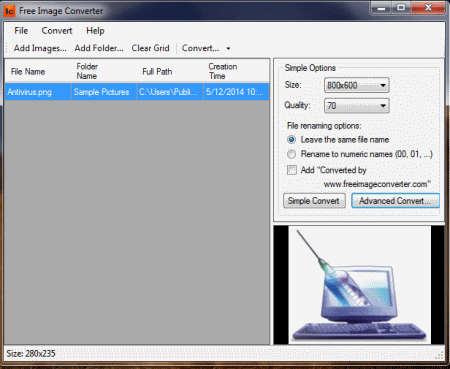The image size is (450, 369).
Task: Click the Advanced Convert... button
Action: [395, 201]
